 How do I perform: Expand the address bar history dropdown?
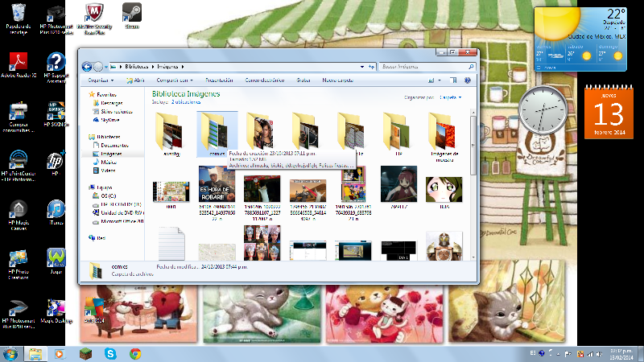click(361, 67)
